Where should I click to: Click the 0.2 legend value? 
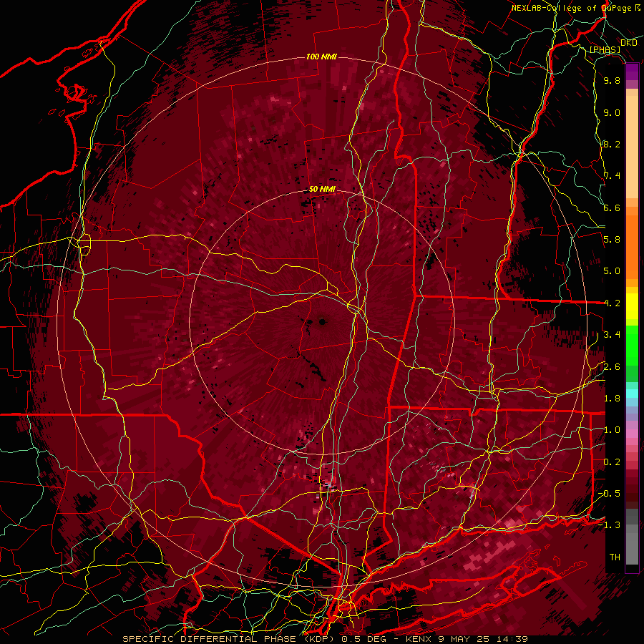pos(612,462)
